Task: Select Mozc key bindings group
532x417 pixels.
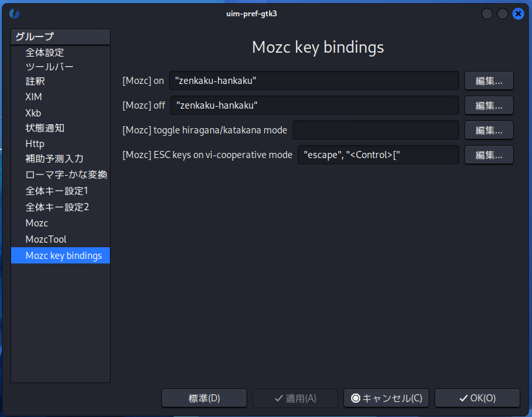Action: (60, 256)
